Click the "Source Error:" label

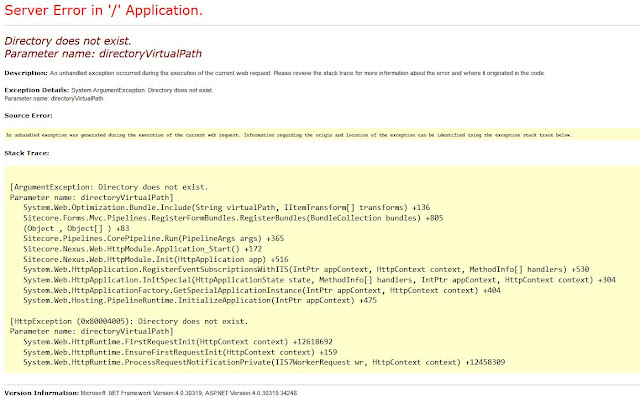click(28, 114)
